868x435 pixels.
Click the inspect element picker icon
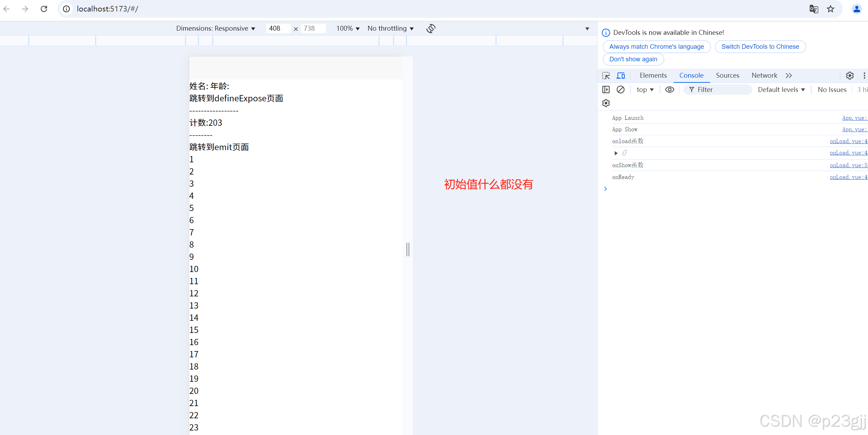606,76
